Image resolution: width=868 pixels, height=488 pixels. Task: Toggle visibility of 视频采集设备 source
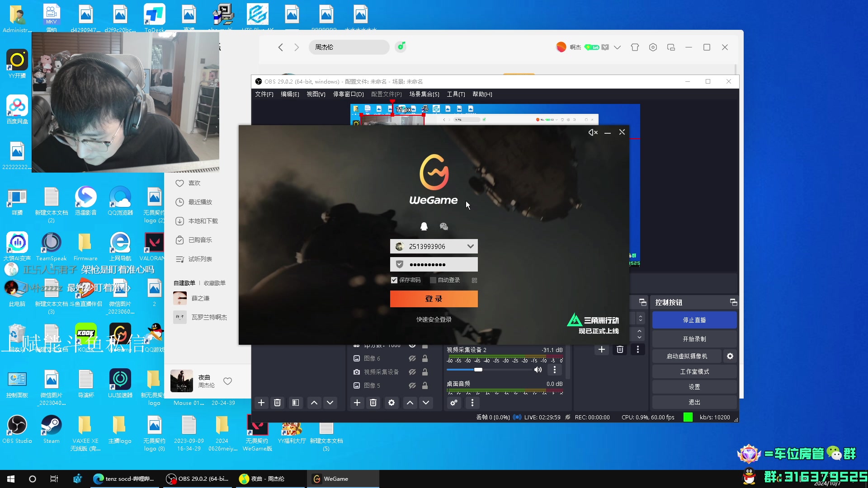412,372
